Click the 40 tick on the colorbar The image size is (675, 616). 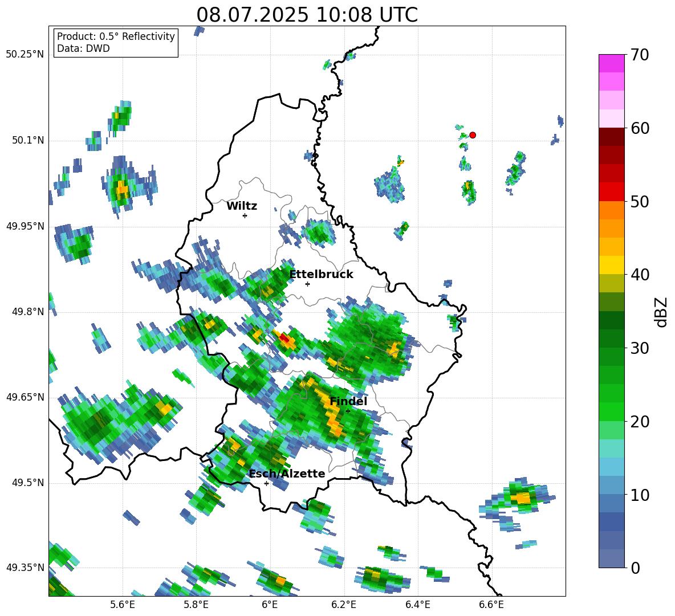point(640,275)
